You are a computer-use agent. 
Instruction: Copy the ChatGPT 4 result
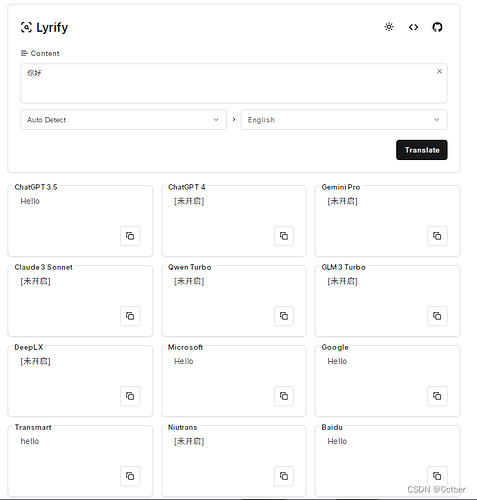pyautogui.click(x=284, y=236)
